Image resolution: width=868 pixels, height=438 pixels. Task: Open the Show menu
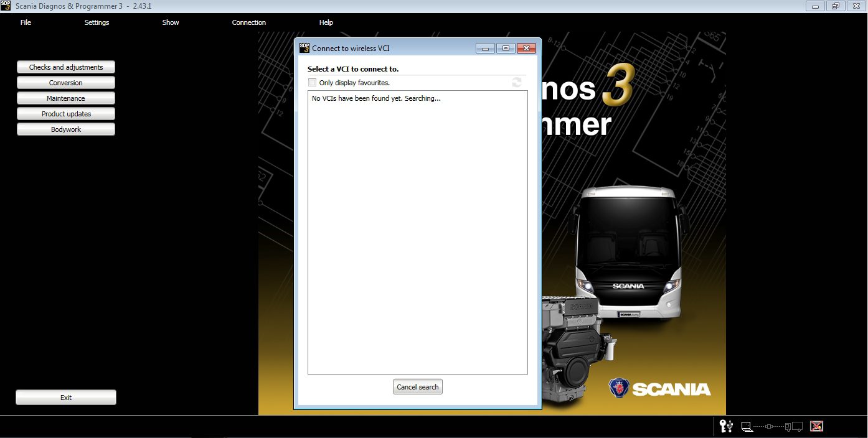[171, 22]
